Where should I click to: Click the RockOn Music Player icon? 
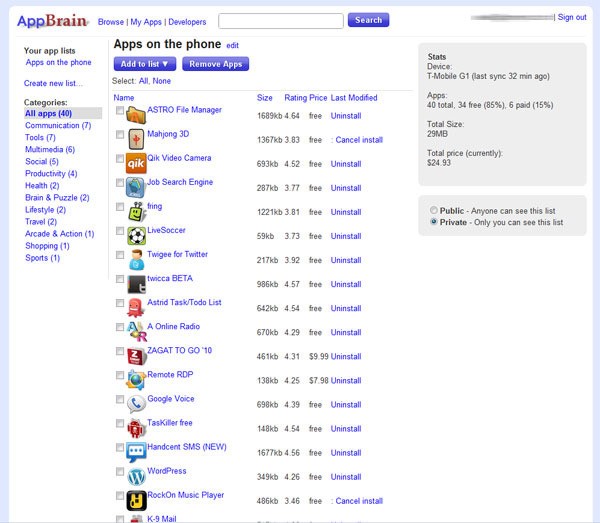(137, 500)
